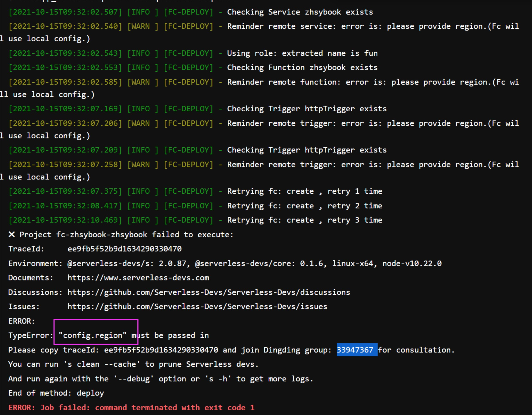
Task: Click 'Checking Trigger httpTrigger exists' at 09:32:07.209
Action: [307, 150]
